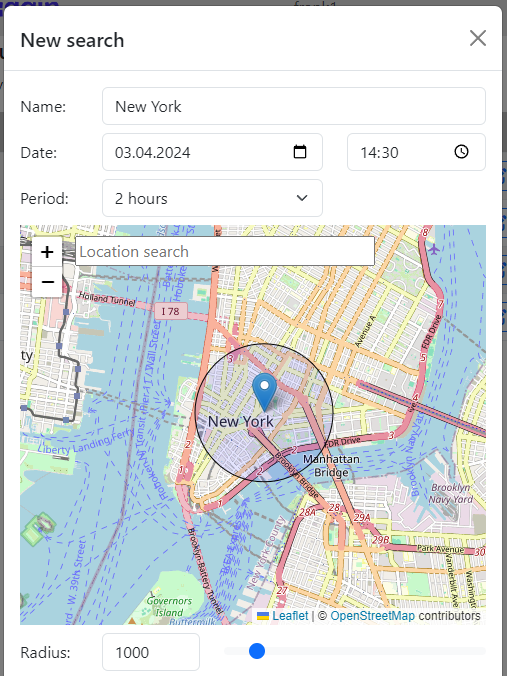Click the Avenue A street label
Image resolution: width=507 pixels, height=676 pixels.
pos(366,331)
